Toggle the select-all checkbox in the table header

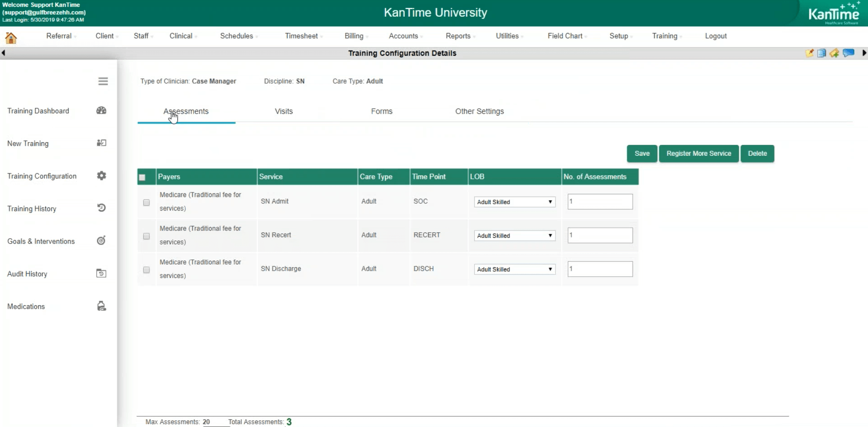tap(142, 178)
